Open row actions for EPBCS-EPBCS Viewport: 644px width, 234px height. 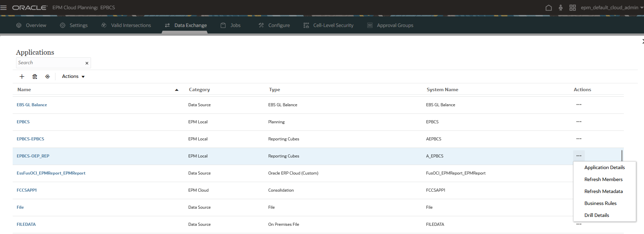tap(579, 139)
